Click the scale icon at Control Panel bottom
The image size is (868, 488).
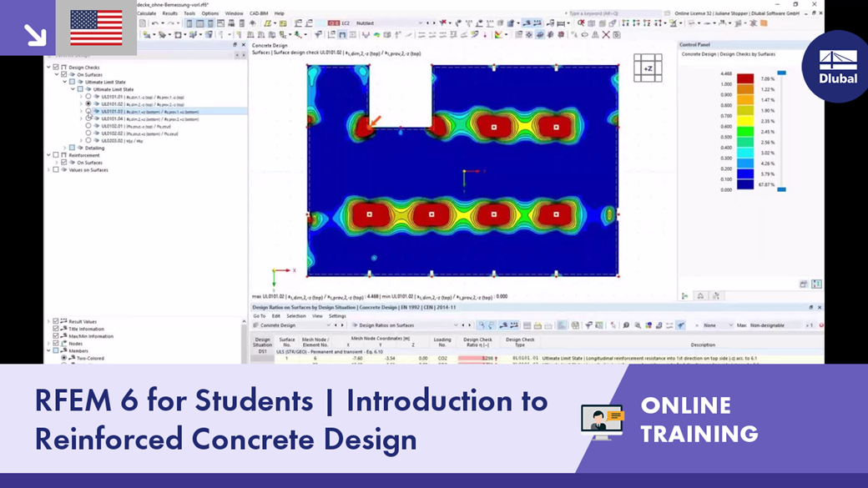700,296
